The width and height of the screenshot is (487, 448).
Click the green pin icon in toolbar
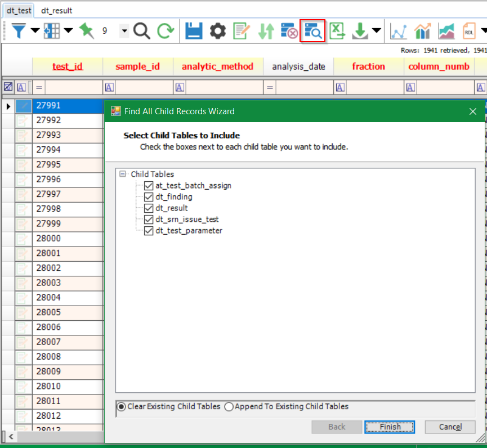pos(86,31)
